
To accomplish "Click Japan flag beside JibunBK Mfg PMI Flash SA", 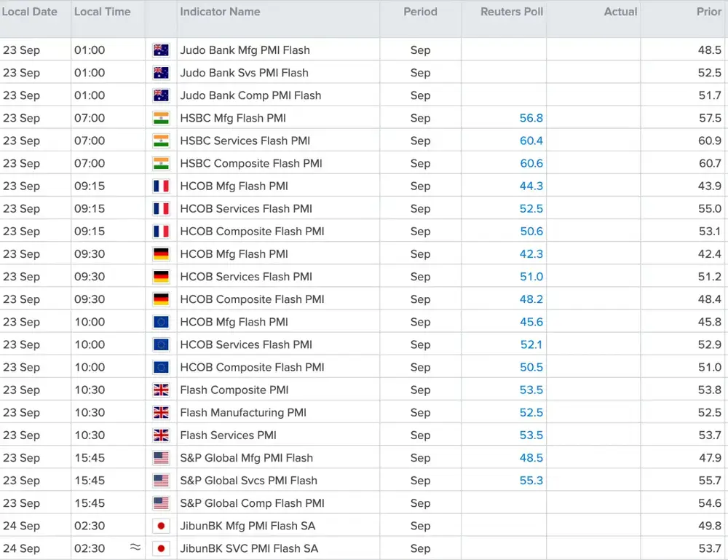I will click(161, 526).
